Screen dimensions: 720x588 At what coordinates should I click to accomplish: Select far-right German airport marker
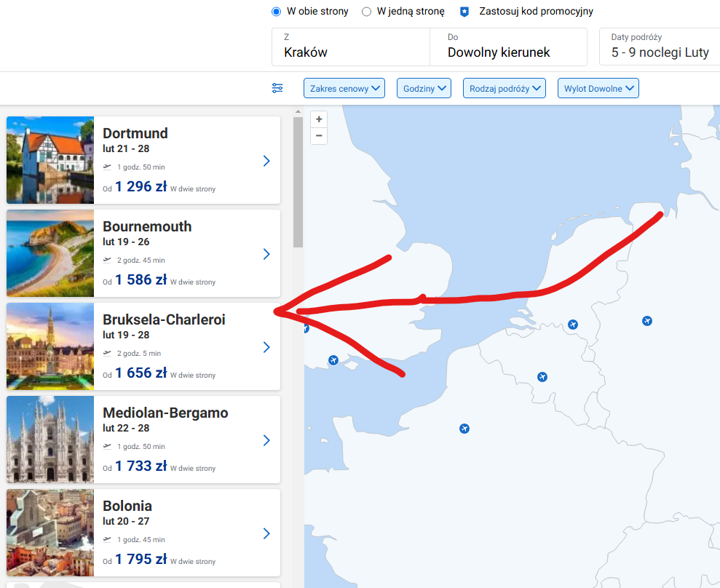point(647,321)
